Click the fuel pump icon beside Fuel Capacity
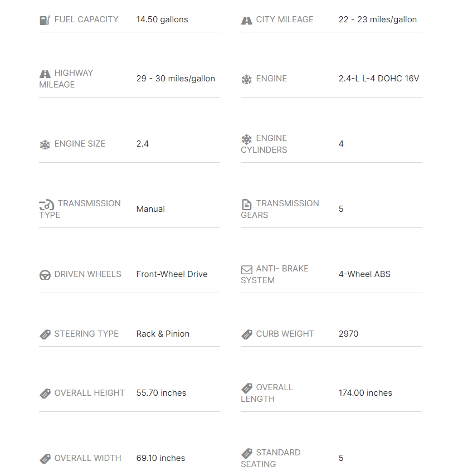Image resolution: width=458 pixels, height=476 pixels. pos(45,20)
